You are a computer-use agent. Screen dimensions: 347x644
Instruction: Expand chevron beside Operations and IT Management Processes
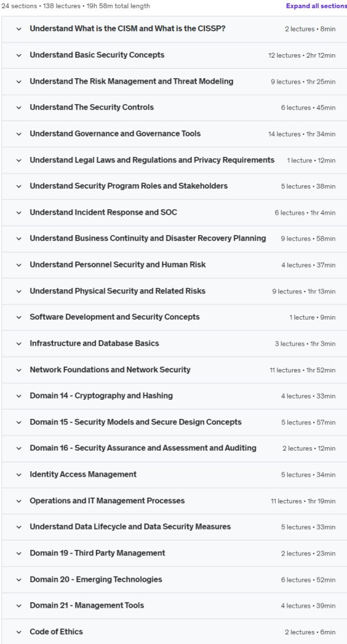click(x=19, y=501)
